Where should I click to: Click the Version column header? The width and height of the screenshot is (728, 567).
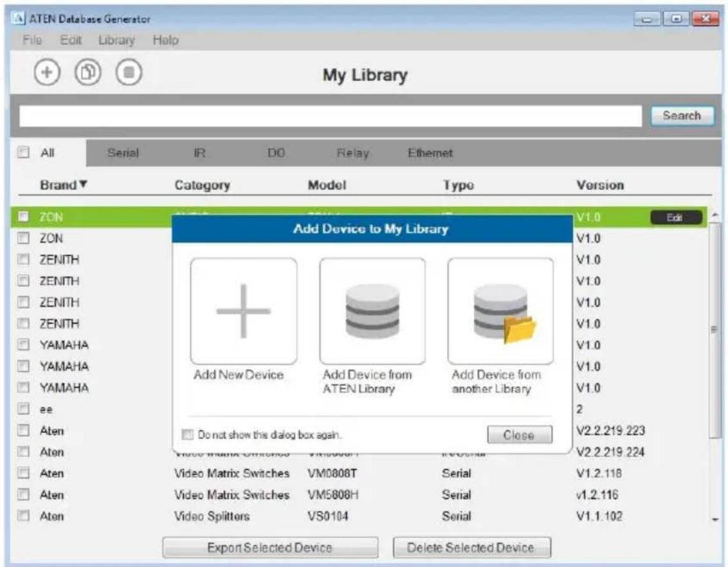pyautogui.click(x=600, y=185)
